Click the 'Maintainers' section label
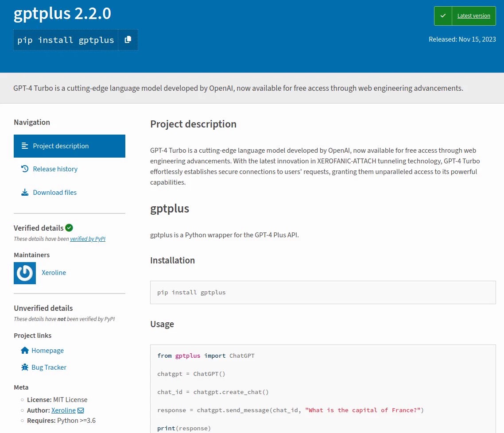This screenshot has height=433, width=504. coord(32,255)
